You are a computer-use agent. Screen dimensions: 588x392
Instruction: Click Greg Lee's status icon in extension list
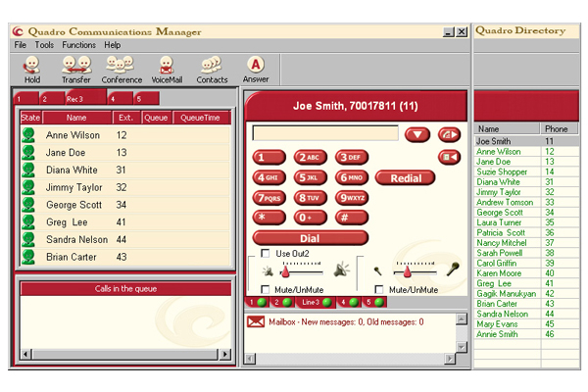[28, 222]
